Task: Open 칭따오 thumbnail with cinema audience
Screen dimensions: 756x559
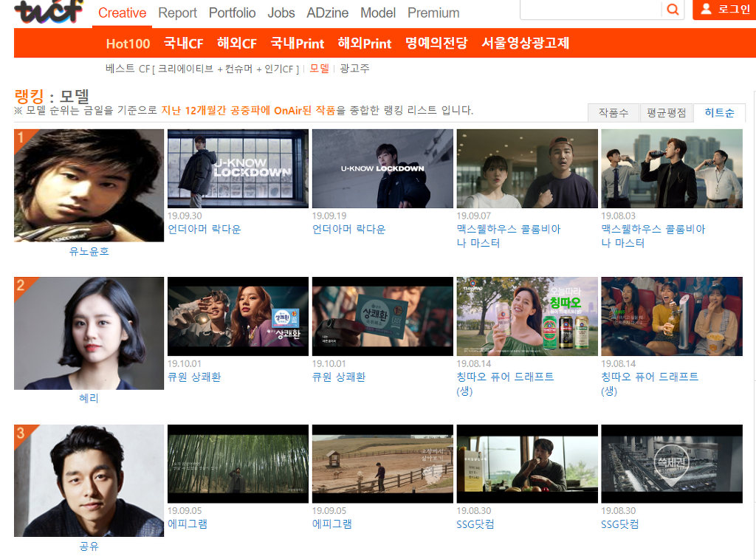Action: pos(672,316)
